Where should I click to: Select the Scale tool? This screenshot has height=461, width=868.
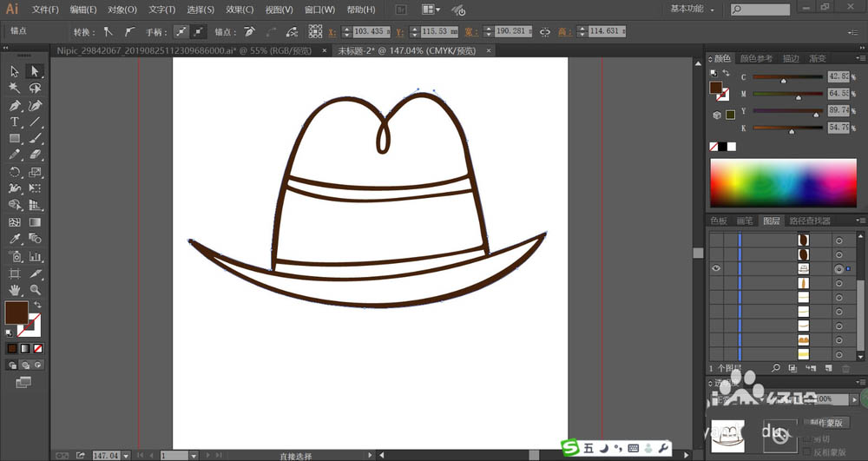[x=35, y=172]
